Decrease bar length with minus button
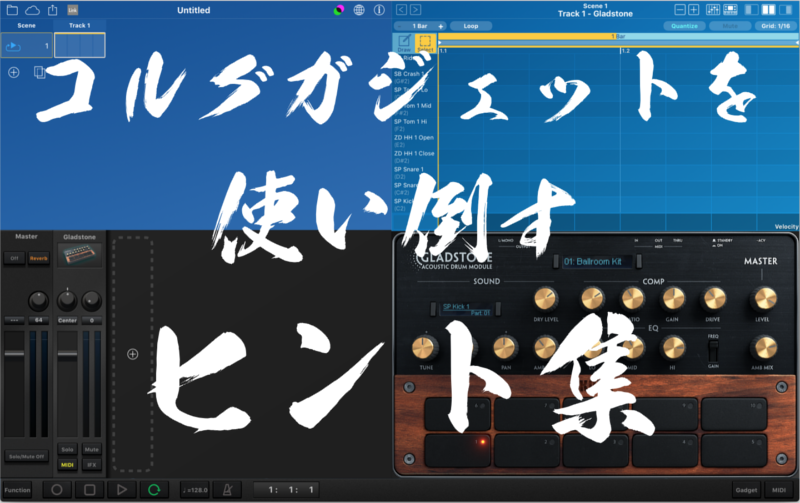 pos(400,26)
